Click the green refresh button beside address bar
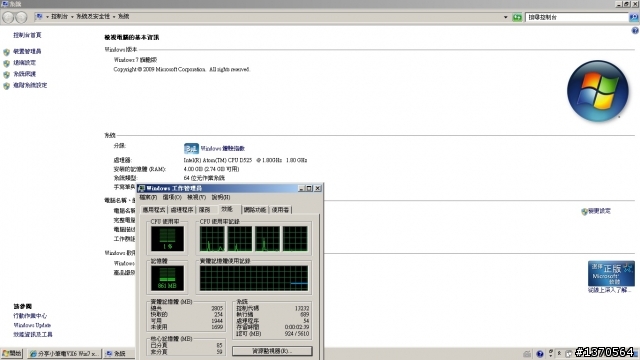This screenshot has height=360, width=640. [517, 17]
